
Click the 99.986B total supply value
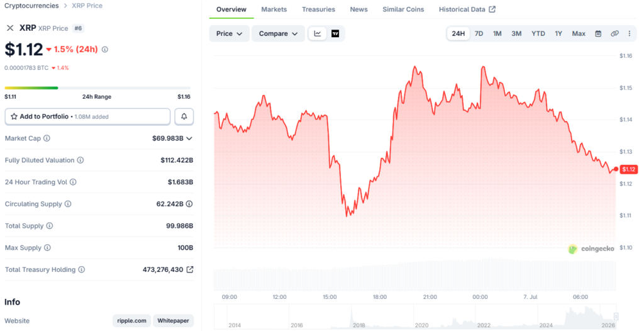pyautogui.click(x=179, y=226)
